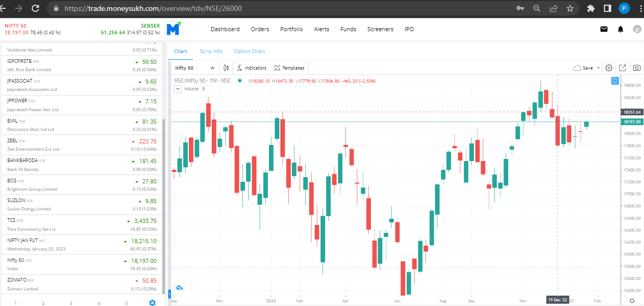
Task: Select TCS in the watchlist
Action: pos(82,224)
